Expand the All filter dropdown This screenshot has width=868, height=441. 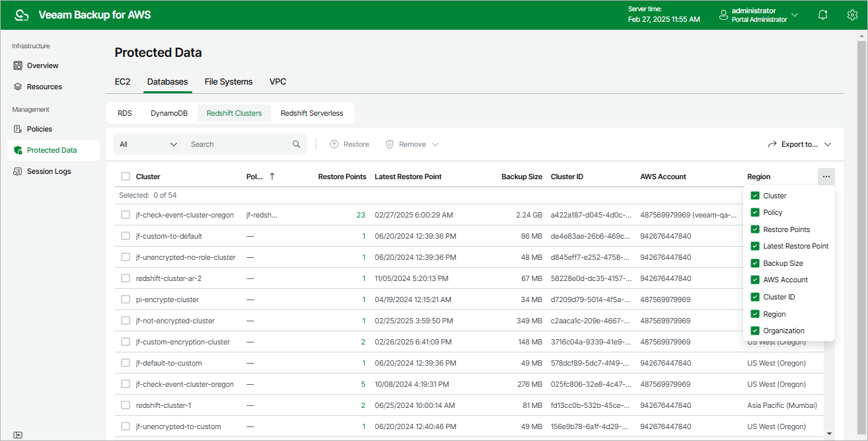[x=149, y=144]
